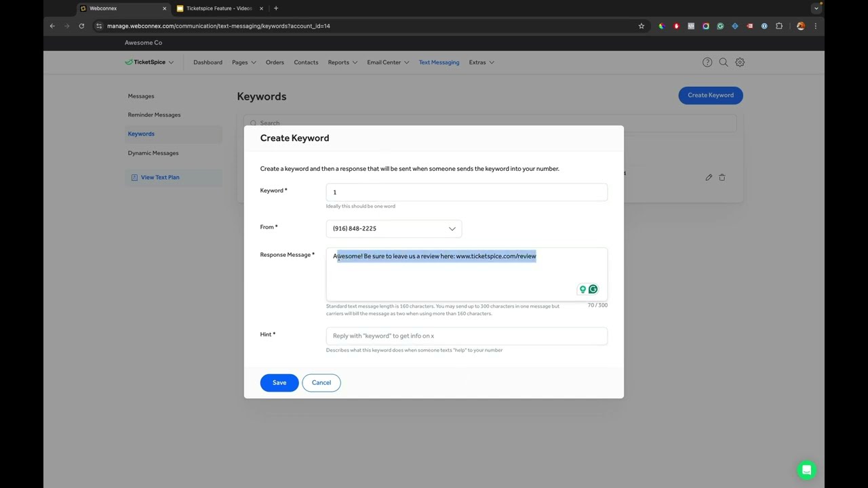Open the help question mark icon
Image resolution: width=868 pixels, height=488 pixels.
pos(707,62)
